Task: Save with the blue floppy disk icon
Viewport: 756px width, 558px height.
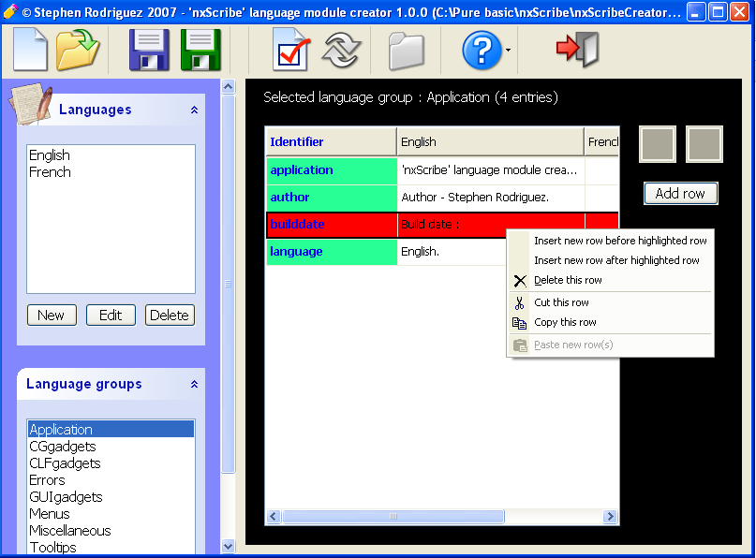Action: (149, 50)
